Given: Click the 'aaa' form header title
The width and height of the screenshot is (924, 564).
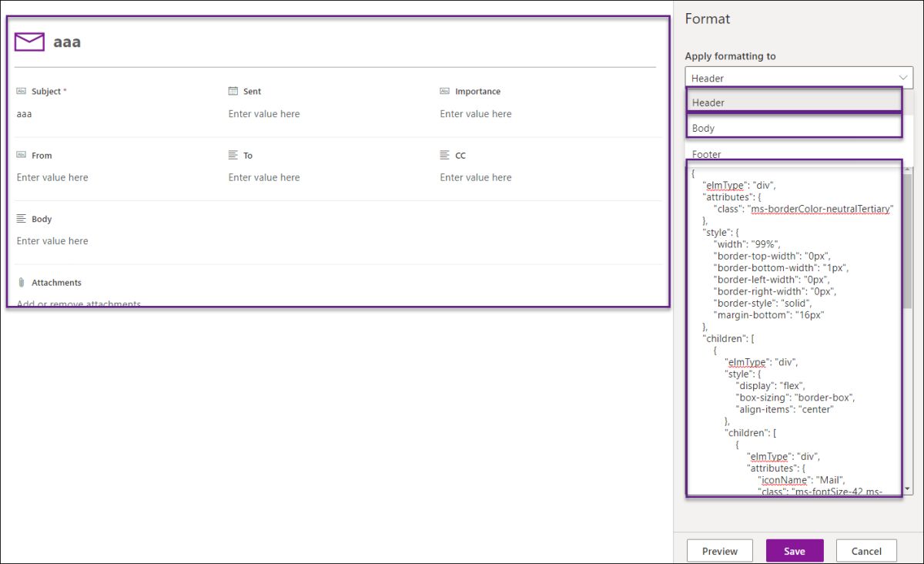Looking at the screenshot, I should tap(67, 42).
